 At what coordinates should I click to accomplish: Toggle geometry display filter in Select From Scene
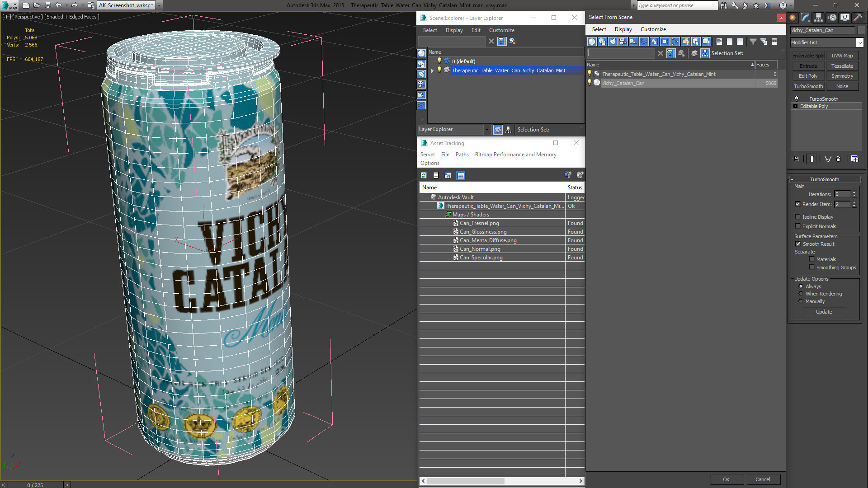pyautogui.click(x=592, y=42)
